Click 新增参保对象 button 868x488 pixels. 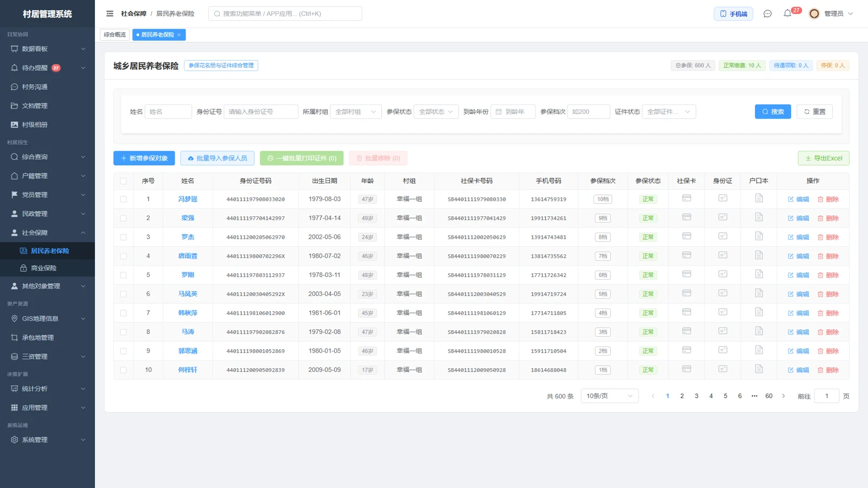coord(144,158)
